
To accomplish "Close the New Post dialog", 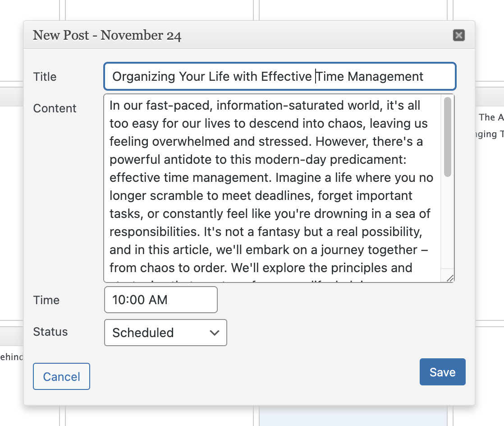I will [458, 35].
